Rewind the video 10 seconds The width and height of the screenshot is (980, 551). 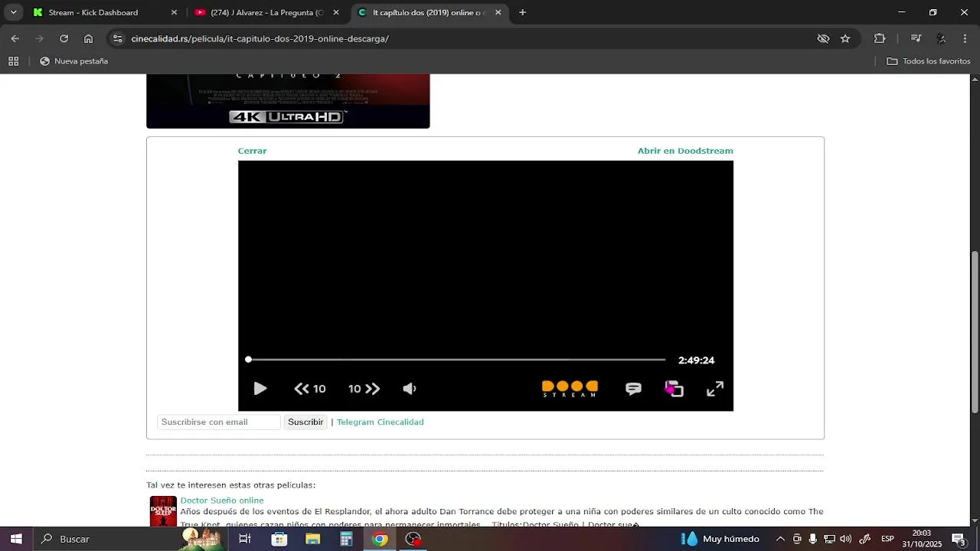click(x=310, y=389)
